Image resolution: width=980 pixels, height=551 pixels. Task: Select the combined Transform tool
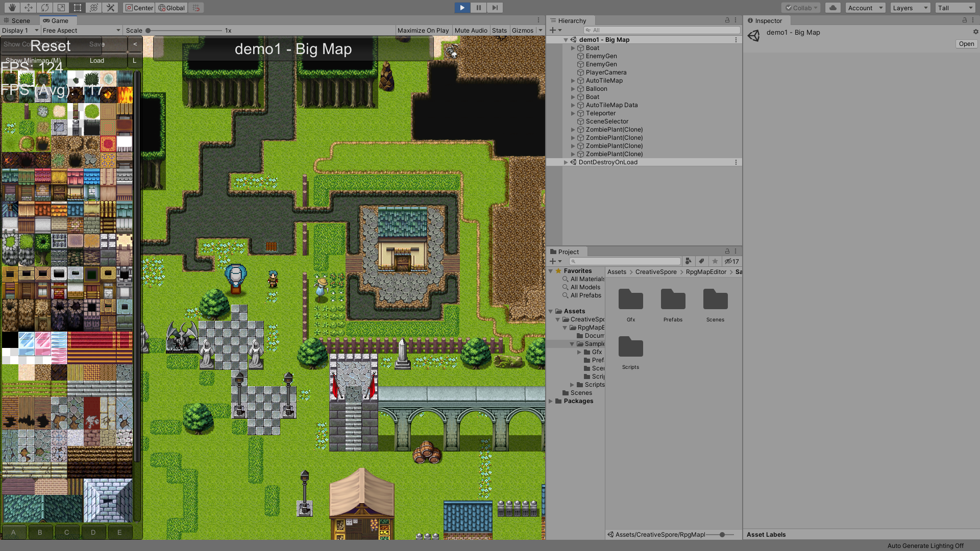point(93,8)
